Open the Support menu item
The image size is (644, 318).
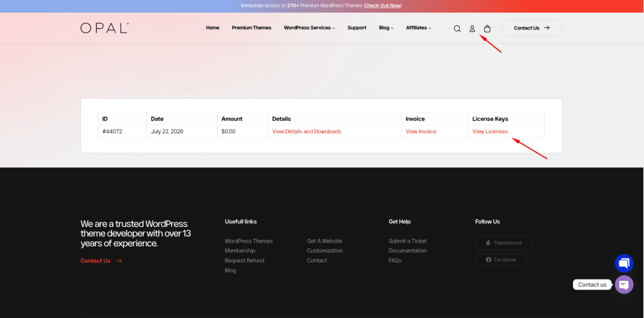(x=357, y=28)
